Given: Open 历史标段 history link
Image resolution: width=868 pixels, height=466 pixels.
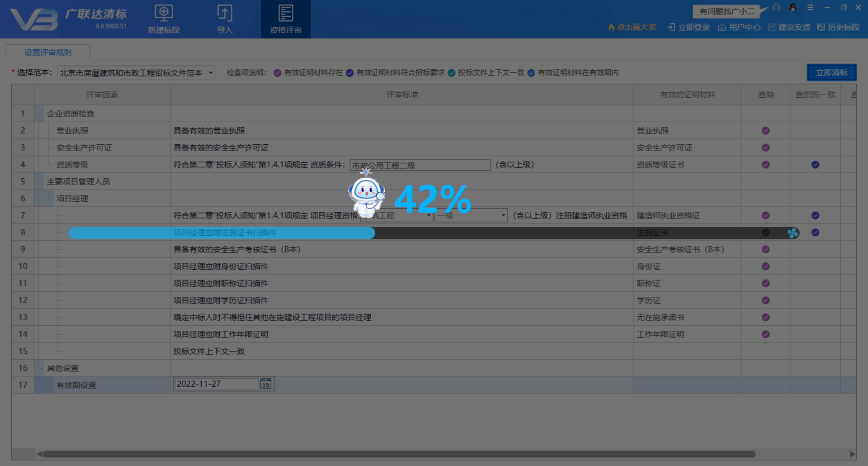Looking at the screenshot, I should 838,27.
